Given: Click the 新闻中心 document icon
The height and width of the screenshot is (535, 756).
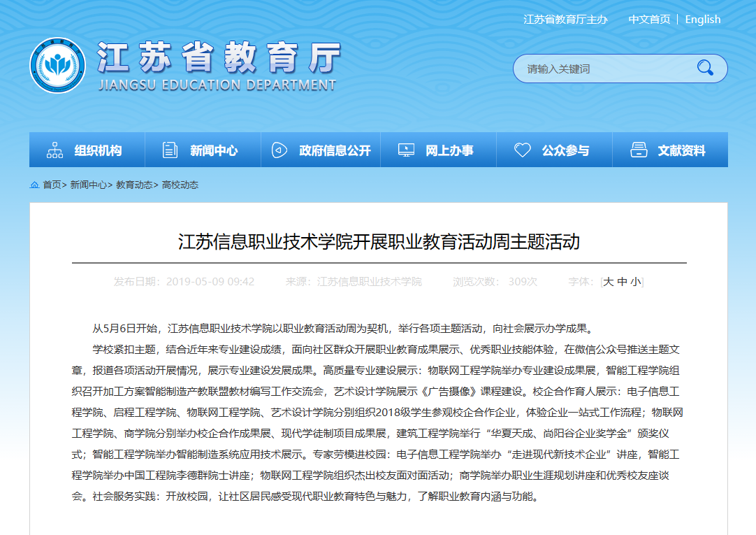Looking at the screenshot, I should [x=170, y=150].
